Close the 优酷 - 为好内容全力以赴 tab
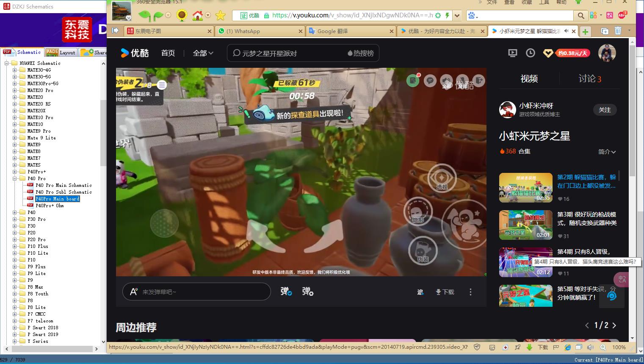The image size is (644, 364). (x=483, y=31)
